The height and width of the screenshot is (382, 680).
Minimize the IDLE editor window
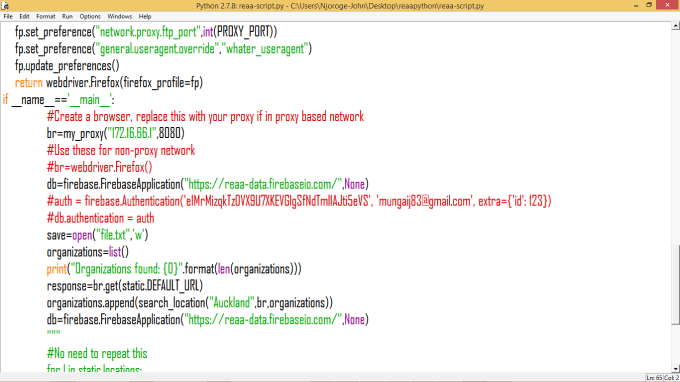click(x=636, y=5)
